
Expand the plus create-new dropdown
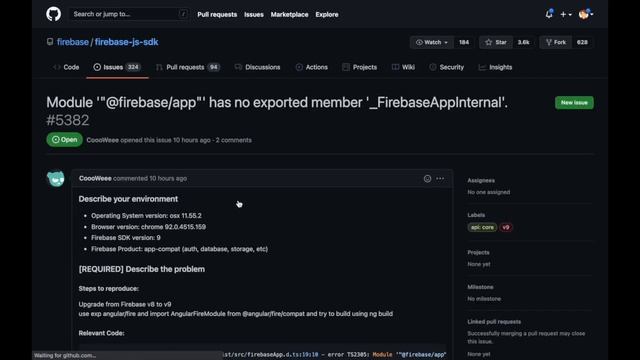click(565, 14)
